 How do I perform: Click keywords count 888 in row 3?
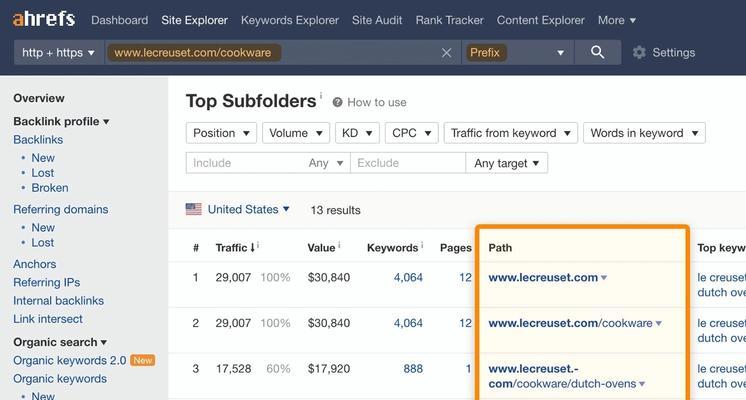[413, 369]
